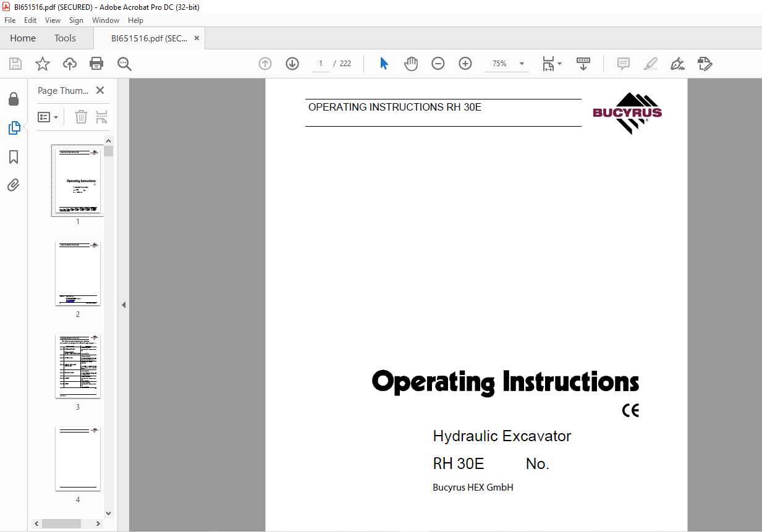Open the Help menu
762x532 pixels.
click(x=135, y=20)
